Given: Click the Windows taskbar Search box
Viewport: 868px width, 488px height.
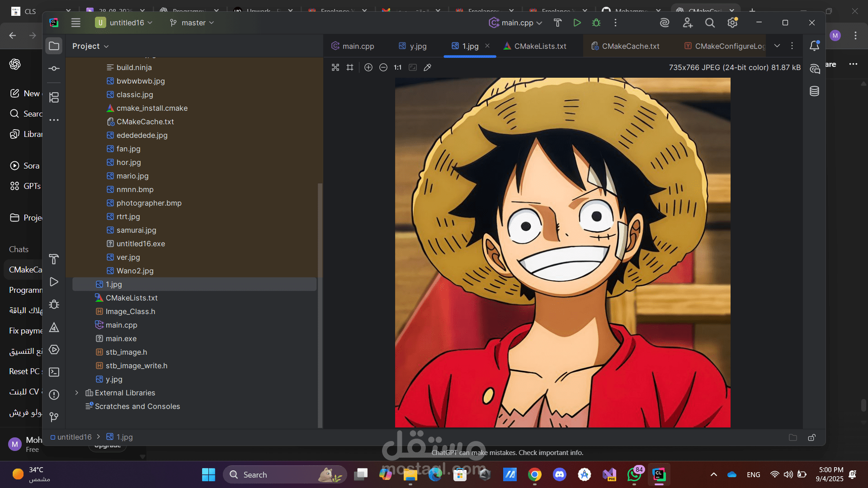Looking at the screenshot, I should coord(285,474).
